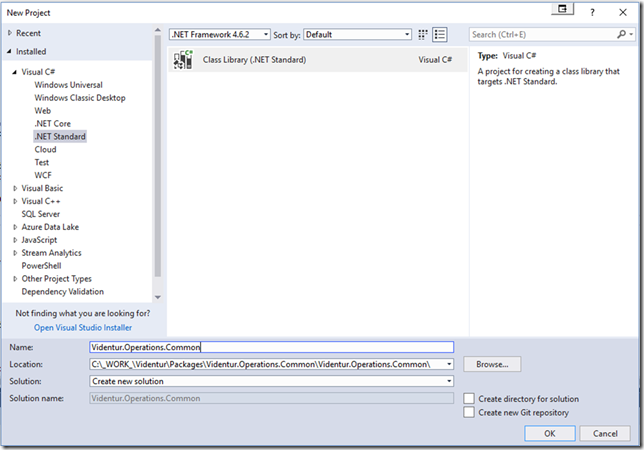Select the SQL Server category
Screen dimensions: 644x450
(41, 214)
